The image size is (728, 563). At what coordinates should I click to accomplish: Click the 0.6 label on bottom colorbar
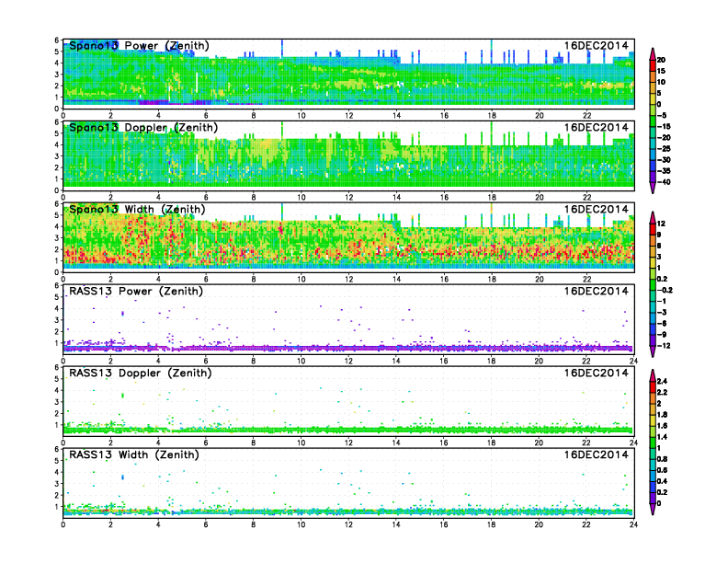662,470
